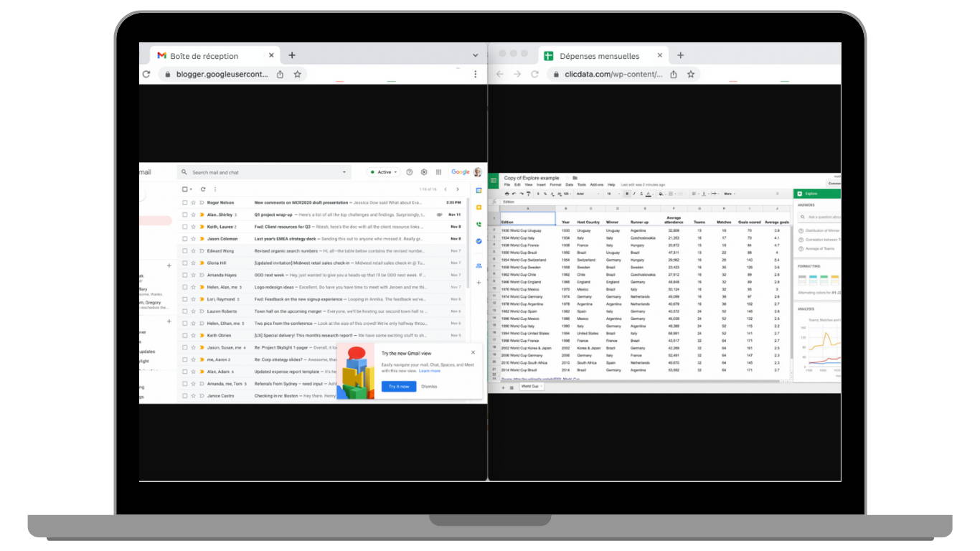The height and width of the screenshot is (551, 980).
Task: Open a new tab beside Dépenses mensuelles
Action: click(x=680, y=55)
